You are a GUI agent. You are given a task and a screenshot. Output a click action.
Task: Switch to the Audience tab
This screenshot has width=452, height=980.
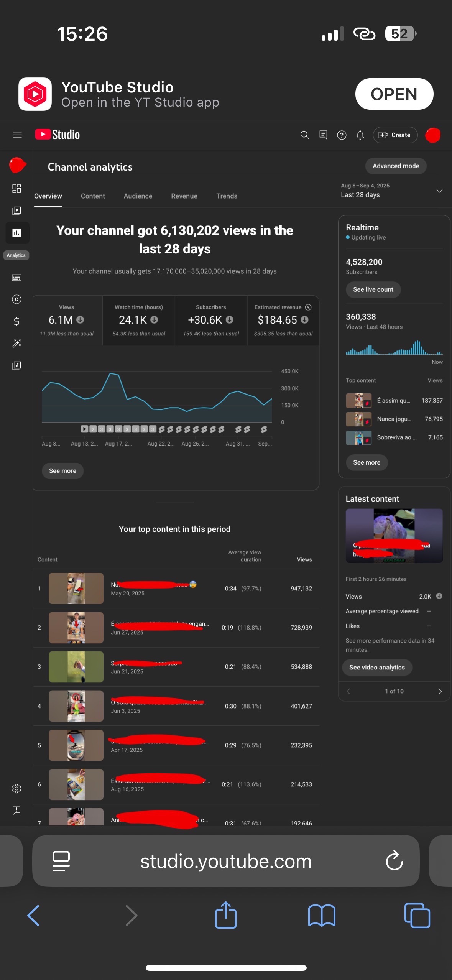138,196
